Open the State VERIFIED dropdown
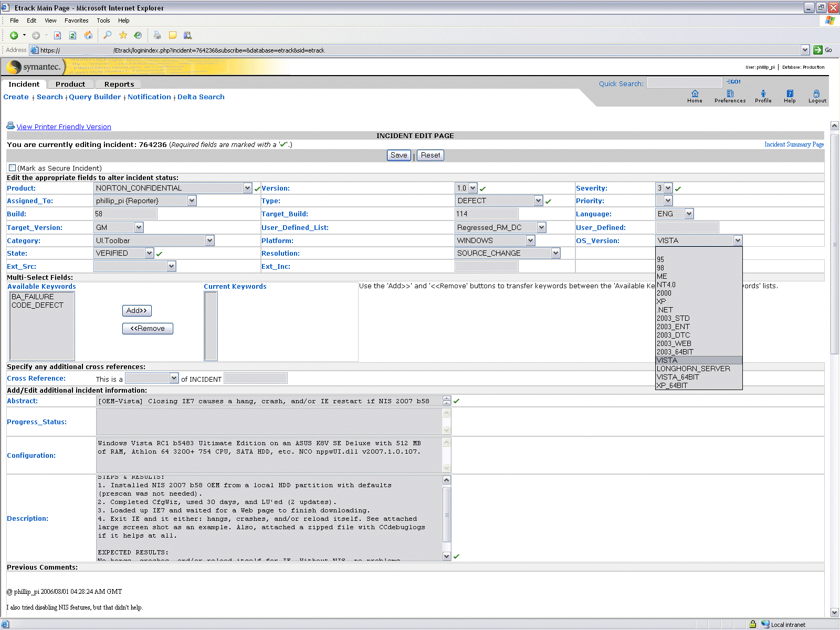 coord(149,253)
